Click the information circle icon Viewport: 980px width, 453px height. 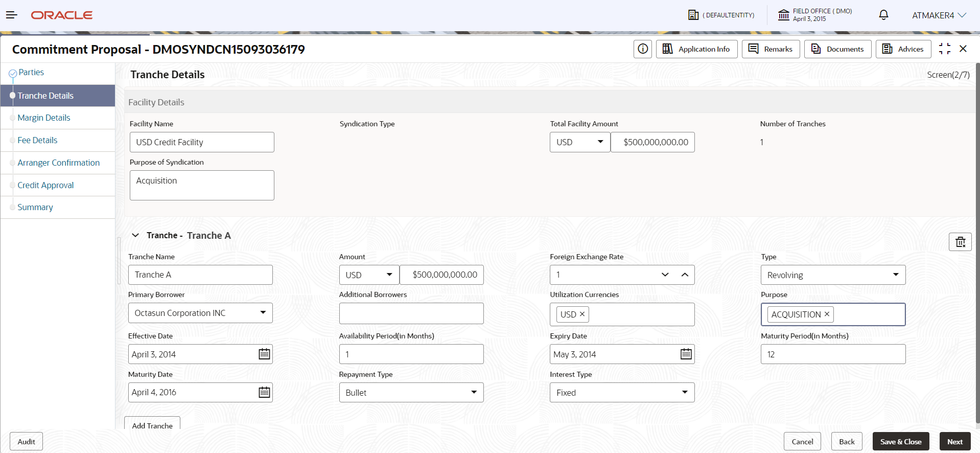(643, 49)
